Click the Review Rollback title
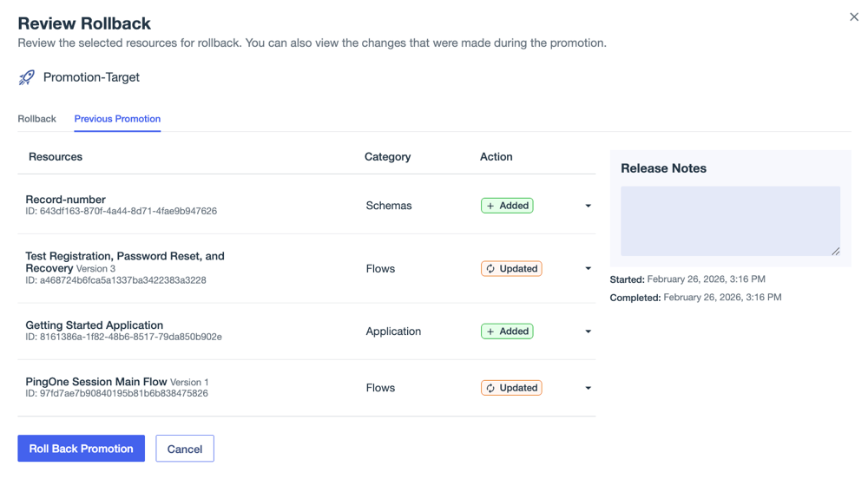This screenshot has width=868, height=479. (x=84, y=23)
